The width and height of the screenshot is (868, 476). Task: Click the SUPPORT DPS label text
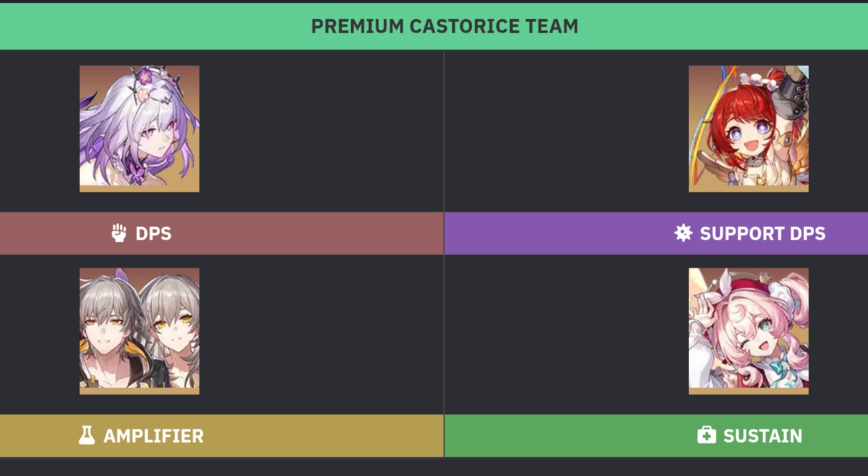(762, 234)
